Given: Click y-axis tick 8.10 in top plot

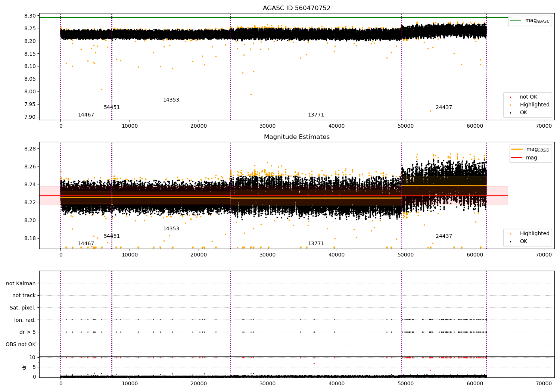Looking at the screenshot, I should click(x=31, y=66).
